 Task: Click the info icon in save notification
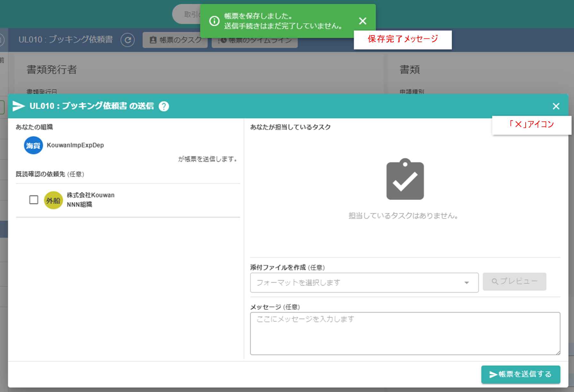pyautogui.click(x=214, y=21)
